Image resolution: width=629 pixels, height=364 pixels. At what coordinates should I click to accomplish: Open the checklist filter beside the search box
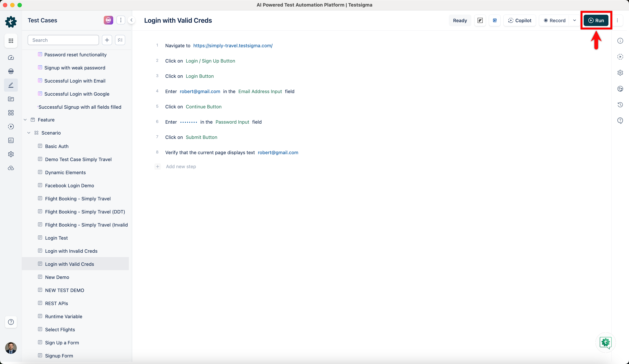click(x=120, y=40)
